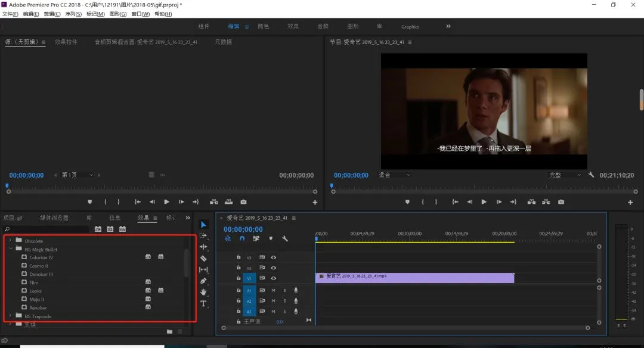Screen dimensions: 644x348
Task: Open the Effects panel menu
Action: [x=155, y=218]
